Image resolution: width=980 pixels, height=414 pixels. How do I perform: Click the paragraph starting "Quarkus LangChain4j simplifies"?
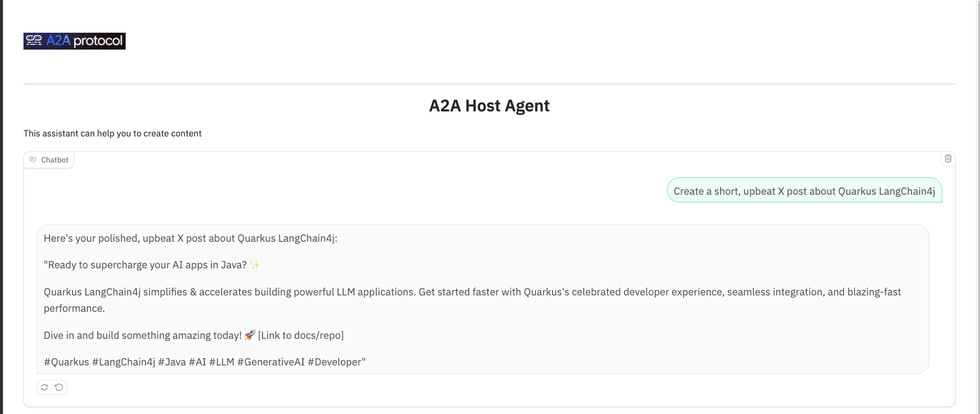472,300
